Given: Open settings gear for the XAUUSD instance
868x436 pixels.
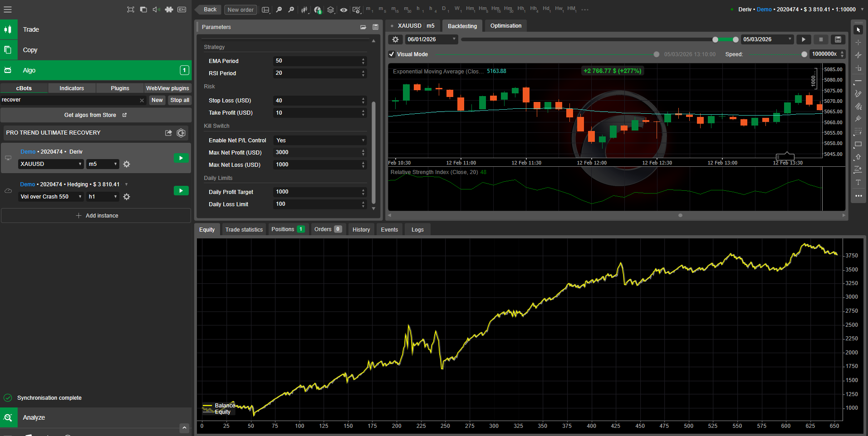Looking at the screenshot, I should [127, 164].
